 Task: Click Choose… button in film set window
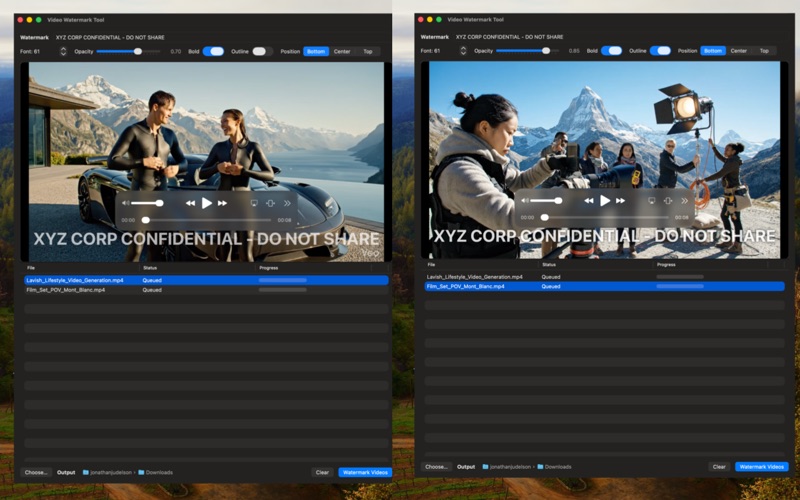pos(436,467)
